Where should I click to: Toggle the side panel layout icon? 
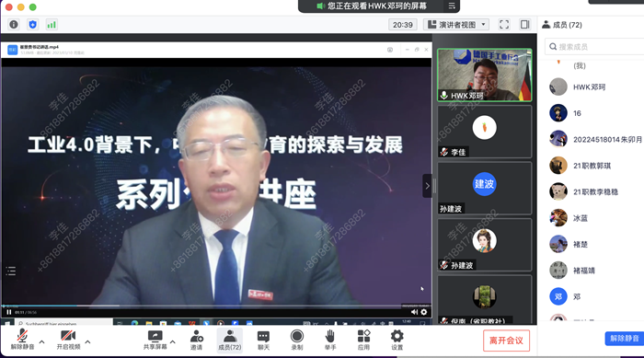pyautogui.click(x=525, y=25)
